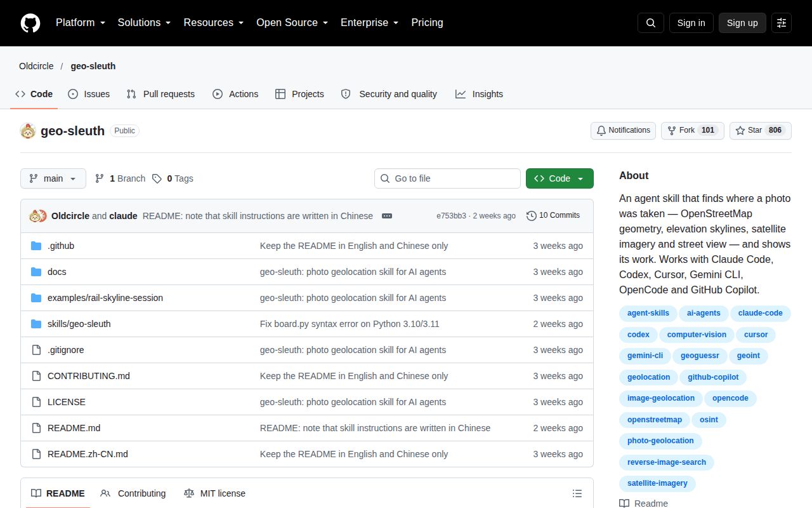Open the skills/geo-sleuth folder
The image size is (812, 508).
79,324
